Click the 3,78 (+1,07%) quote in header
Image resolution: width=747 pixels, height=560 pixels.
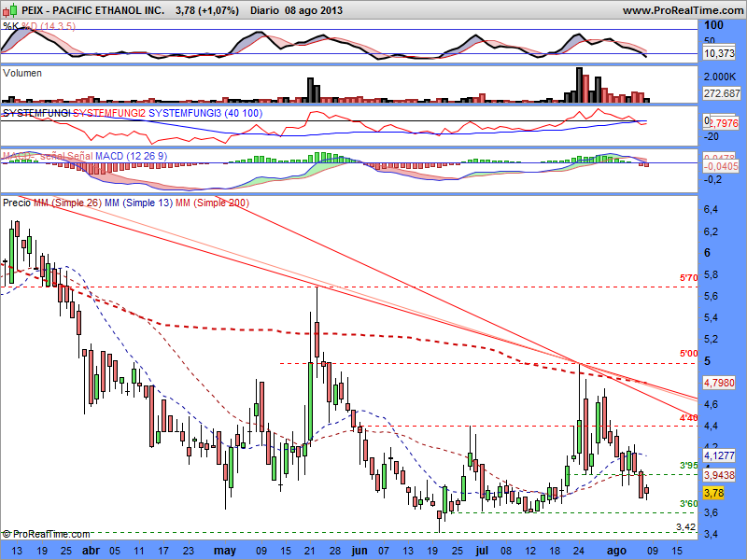[207, 10]
